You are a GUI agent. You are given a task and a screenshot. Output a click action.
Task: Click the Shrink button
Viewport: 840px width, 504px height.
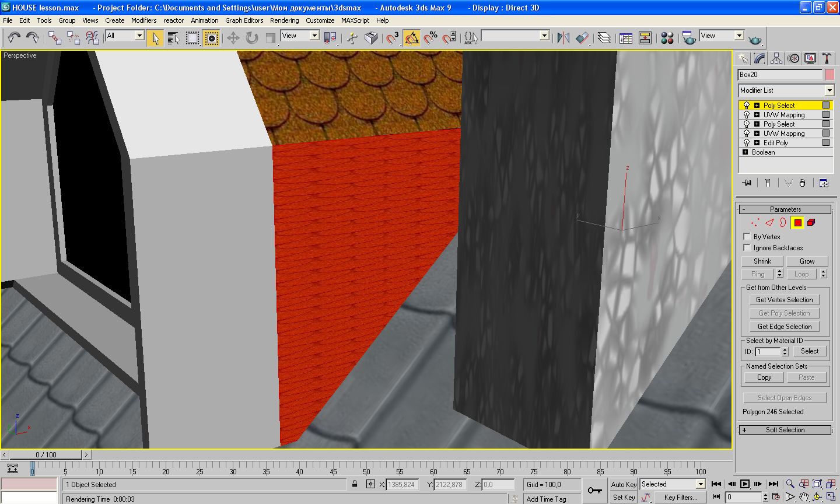pyautogui.click(x=762, y=261)
